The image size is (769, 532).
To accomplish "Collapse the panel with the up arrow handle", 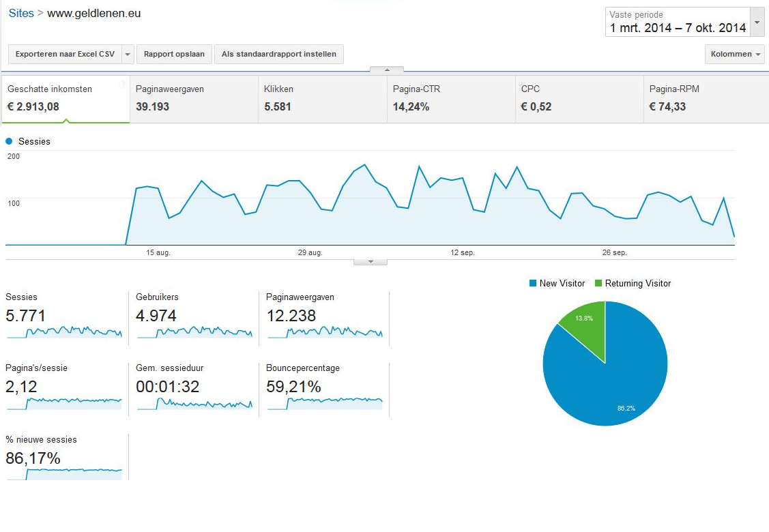I will pyautogui.click(x=387, y=70).
